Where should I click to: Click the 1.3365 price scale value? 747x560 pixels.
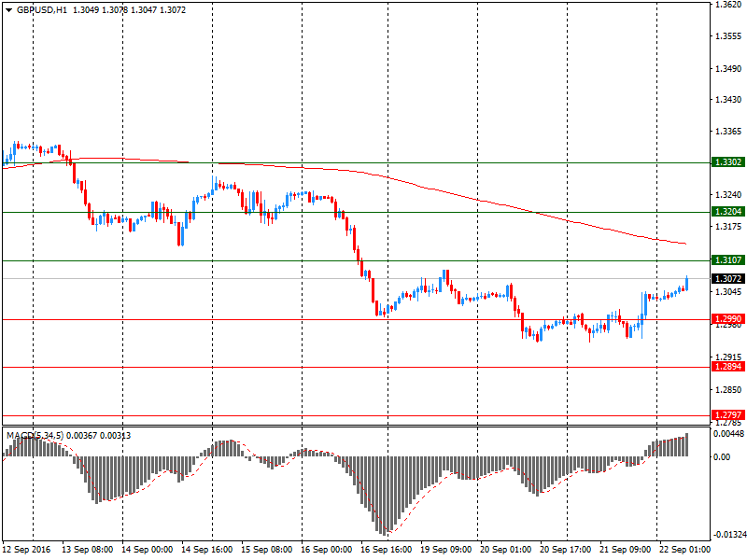pyautogui.click(x=728, y=132)
